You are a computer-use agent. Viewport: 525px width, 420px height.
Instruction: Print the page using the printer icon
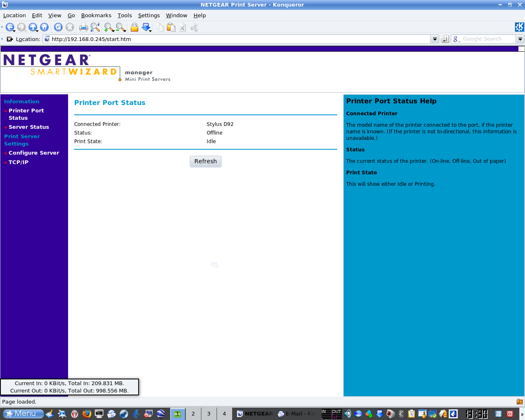pos(84,27)
